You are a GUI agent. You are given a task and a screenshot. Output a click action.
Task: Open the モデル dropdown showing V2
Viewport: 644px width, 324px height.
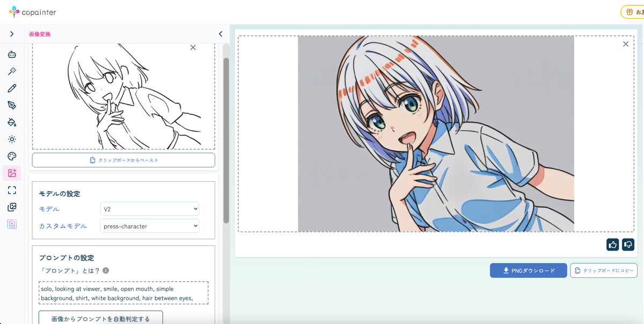(149, 209)
